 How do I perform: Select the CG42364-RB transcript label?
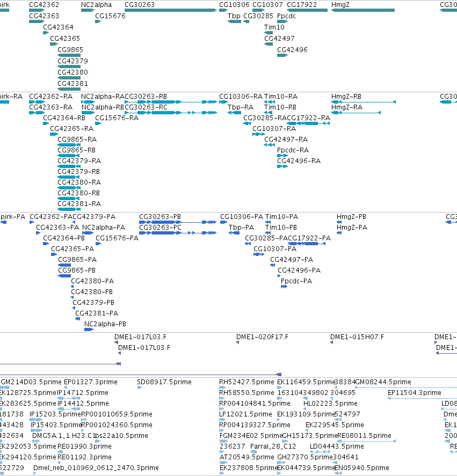click(x=64, y=118)
